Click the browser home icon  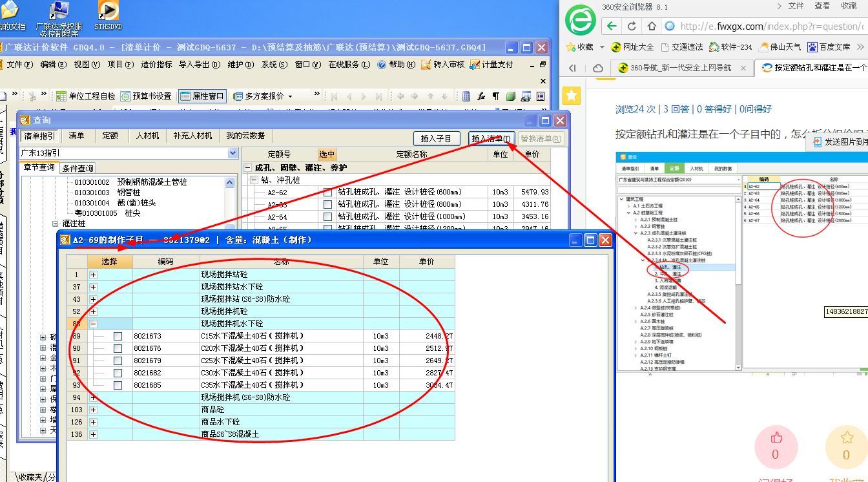pos(652,26)
